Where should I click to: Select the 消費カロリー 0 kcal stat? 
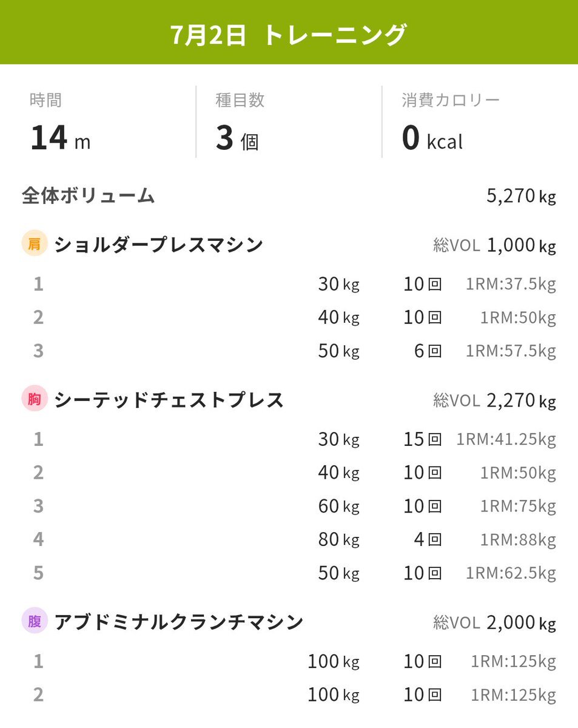point(451,123)
